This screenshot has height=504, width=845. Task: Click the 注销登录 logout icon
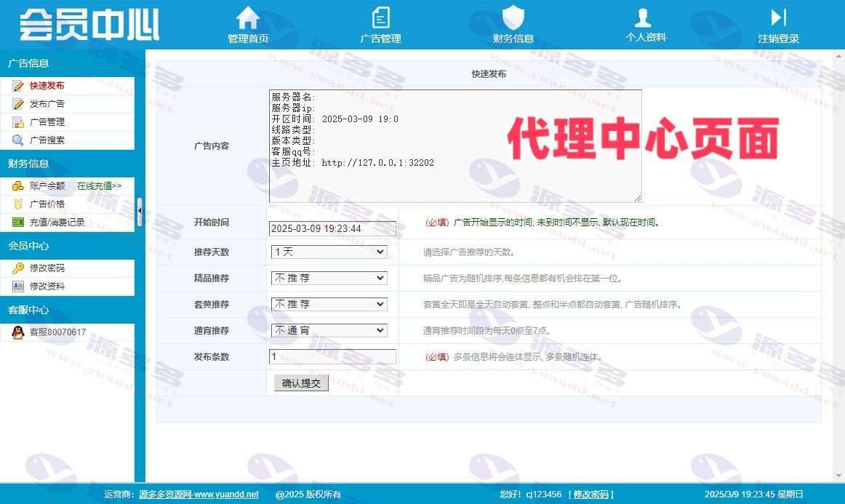tap(778, 17)
